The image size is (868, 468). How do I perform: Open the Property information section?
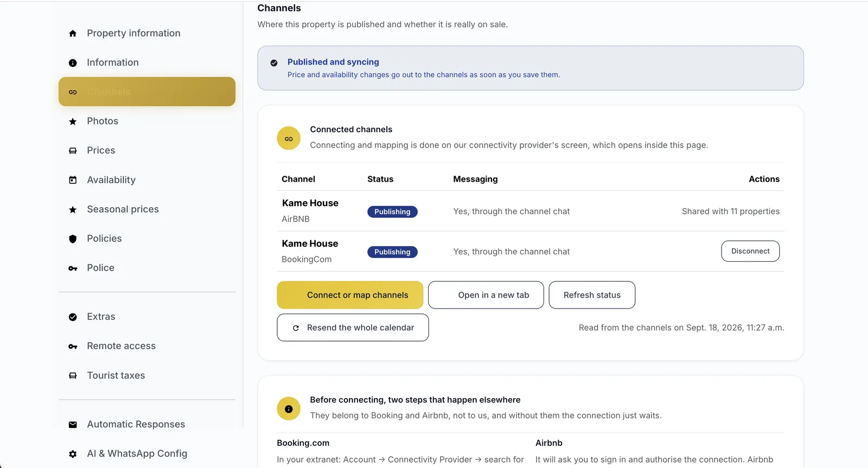[x=147, y=33]
